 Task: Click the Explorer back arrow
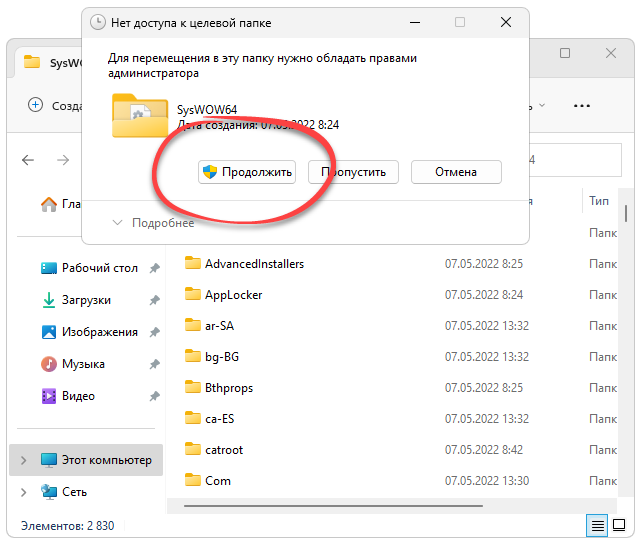pyautogui.click(x=28, y=160)
